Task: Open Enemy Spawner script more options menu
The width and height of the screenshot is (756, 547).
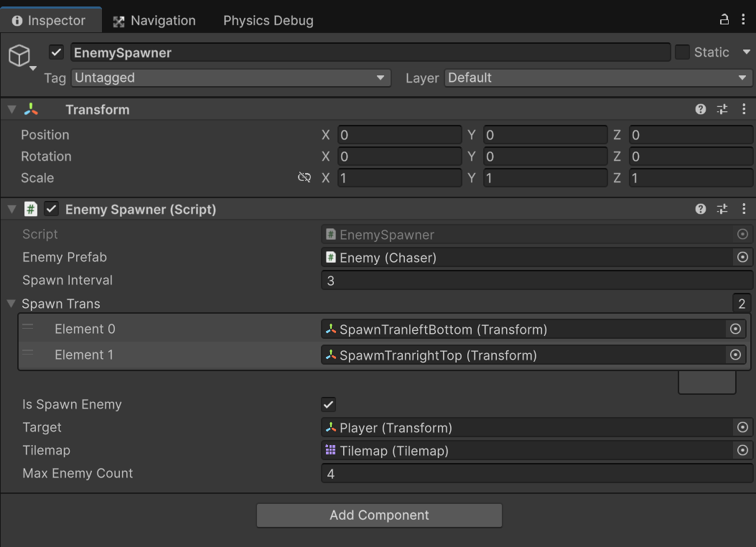Action: point(744,209)
